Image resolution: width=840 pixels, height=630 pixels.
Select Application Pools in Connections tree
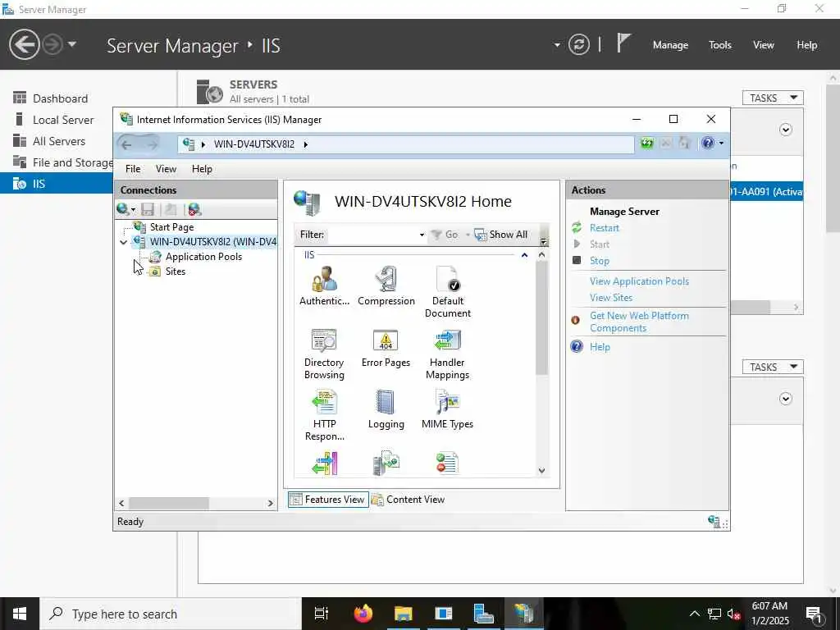(x=203, y=257)
